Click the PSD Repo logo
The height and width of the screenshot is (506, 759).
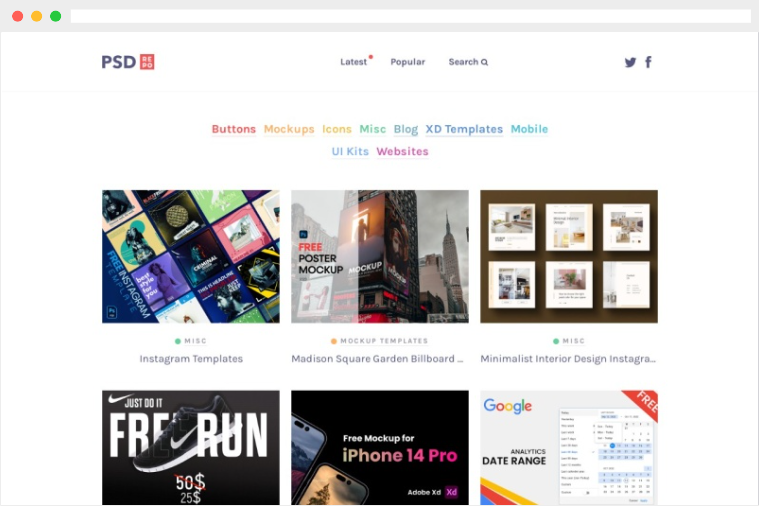click(128, 62)
